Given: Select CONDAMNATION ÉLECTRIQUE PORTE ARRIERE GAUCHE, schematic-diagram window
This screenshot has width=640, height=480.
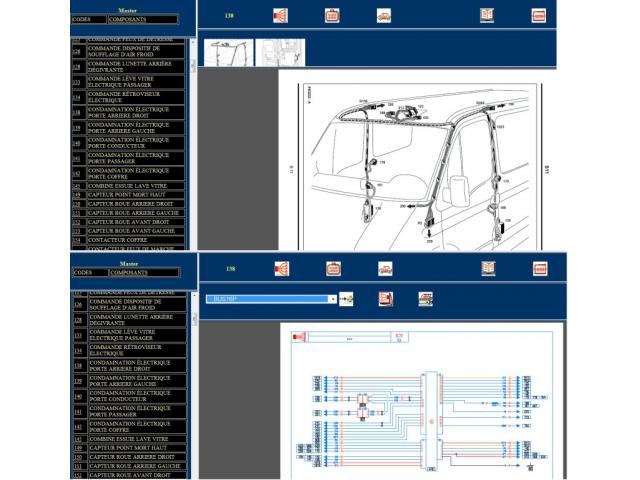Looking at the screenshot, I should [x=137, y=381].
